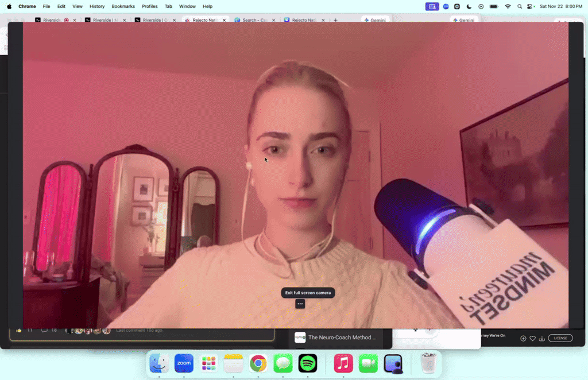Viewport: 588px width, 380px height.
Task: Open FaceTime from the Dock
Action: point(368,363)
